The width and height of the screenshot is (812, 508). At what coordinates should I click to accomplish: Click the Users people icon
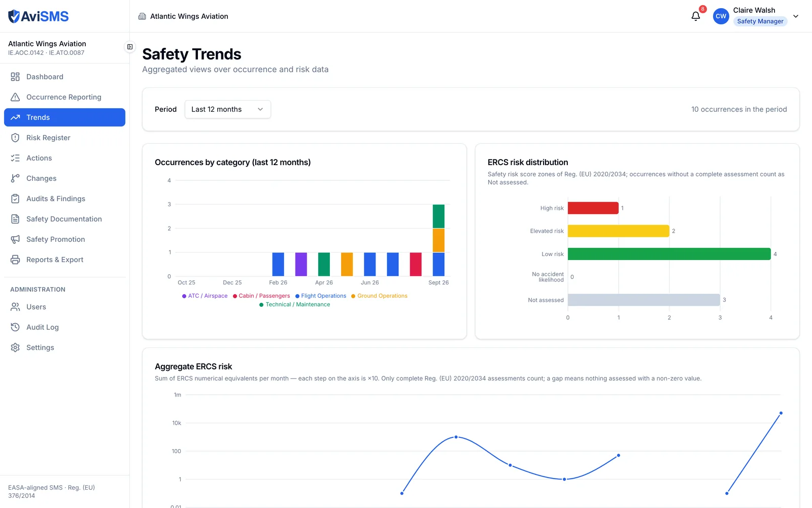[15, 307]
